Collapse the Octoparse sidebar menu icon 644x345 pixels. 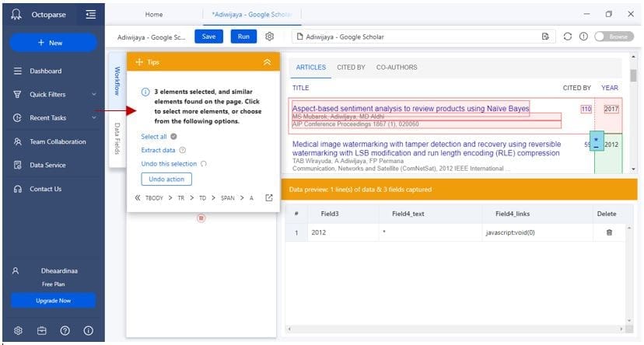click(x=91, y=14)
